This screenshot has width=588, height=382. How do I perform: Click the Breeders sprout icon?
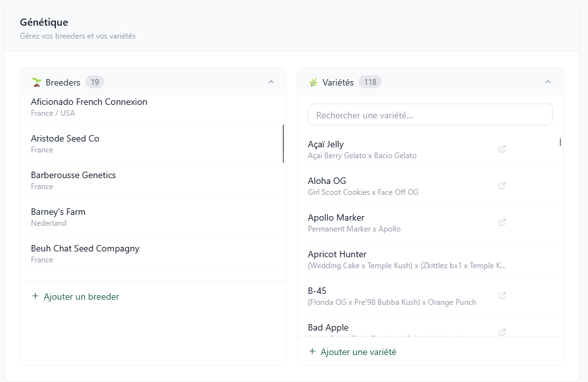pyautogui.click(x=37, y=82)
